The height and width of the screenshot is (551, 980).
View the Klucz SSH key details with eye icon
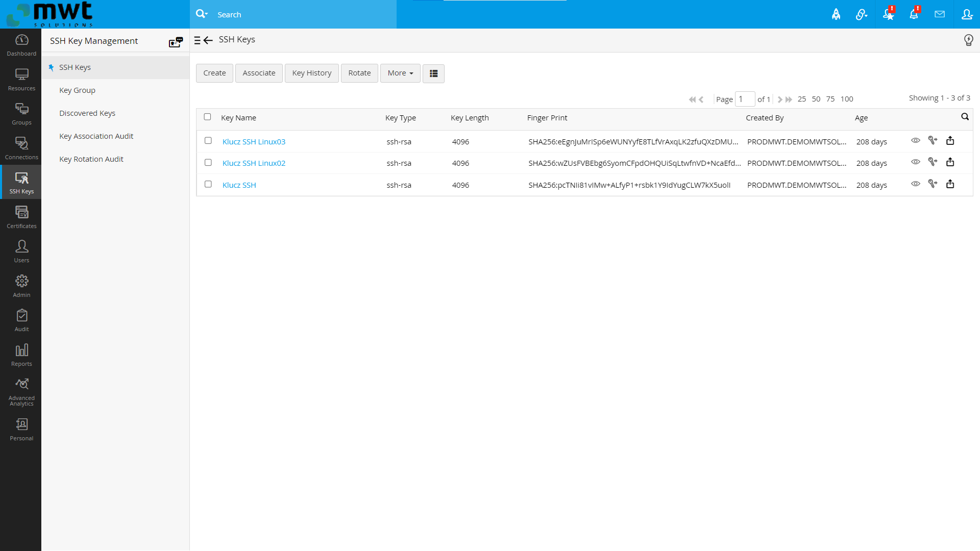tap(915, 184)
